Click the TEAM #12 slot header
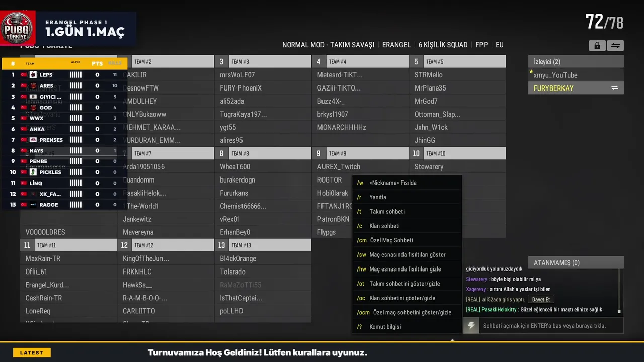The width and height of the screenshot is (644, 362). coord(166,245)
